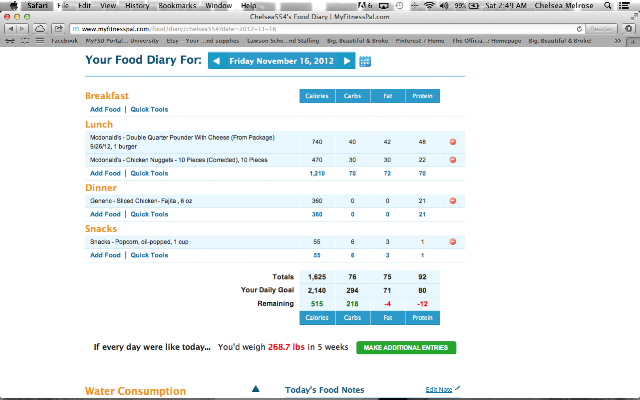Image resolution: width=640 pixels, height=400 pixels.
Task: Click Add Food under Breakfast
Action: (x=105, y=109)
